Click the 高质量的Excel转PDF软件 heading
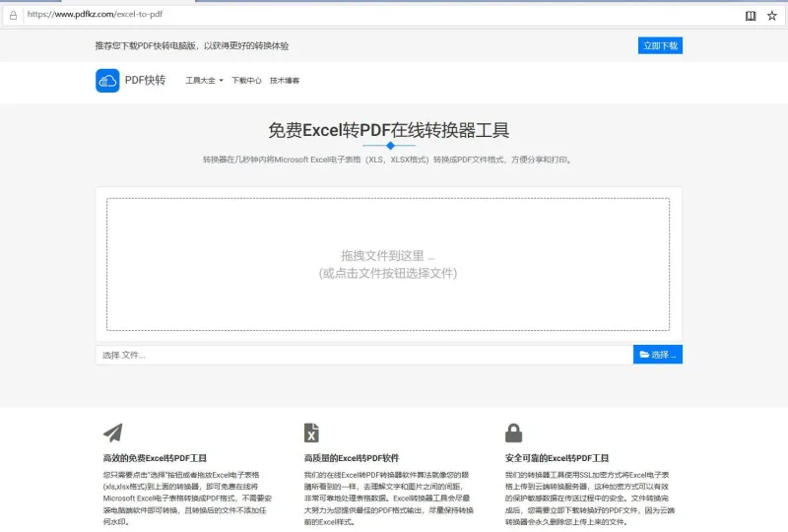Viewport: 788px width, 532px height. point(352,458)
